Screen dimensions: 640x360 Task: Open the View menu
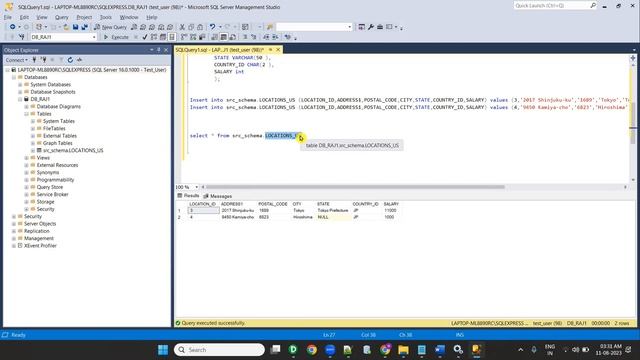(42, 17)
